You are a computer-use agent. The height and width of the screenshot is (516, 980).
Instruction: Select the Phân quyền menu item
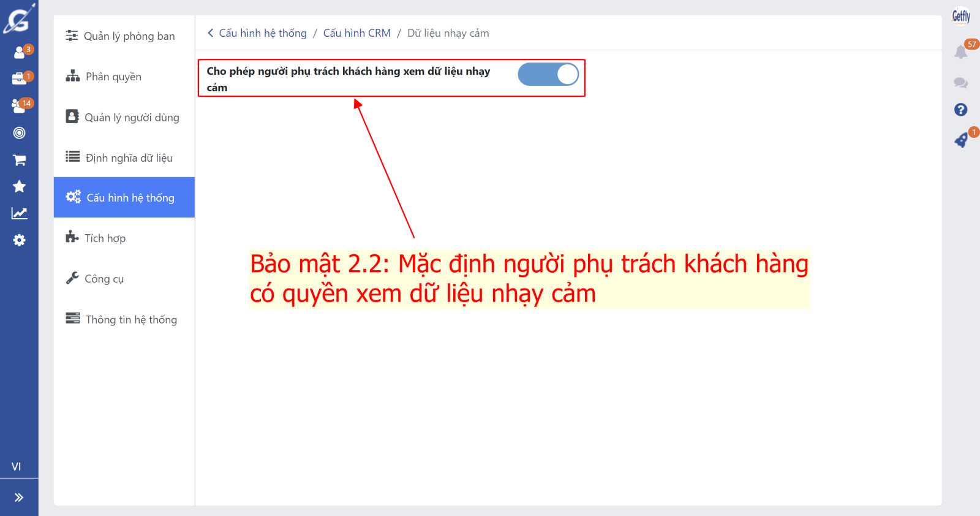pyautogui.click(x=113, y=77)
